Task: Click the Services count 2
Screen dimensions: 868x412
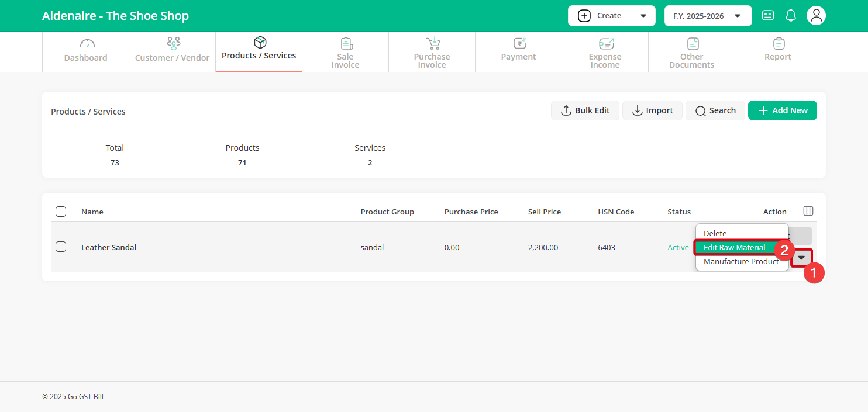Action: pos(370,162)
